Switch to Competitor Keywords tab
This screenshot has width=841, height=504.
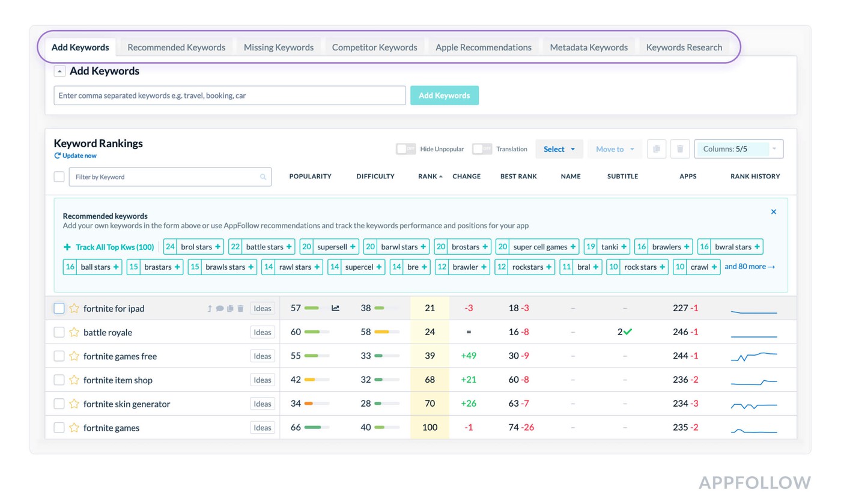[x=374, y=47]
